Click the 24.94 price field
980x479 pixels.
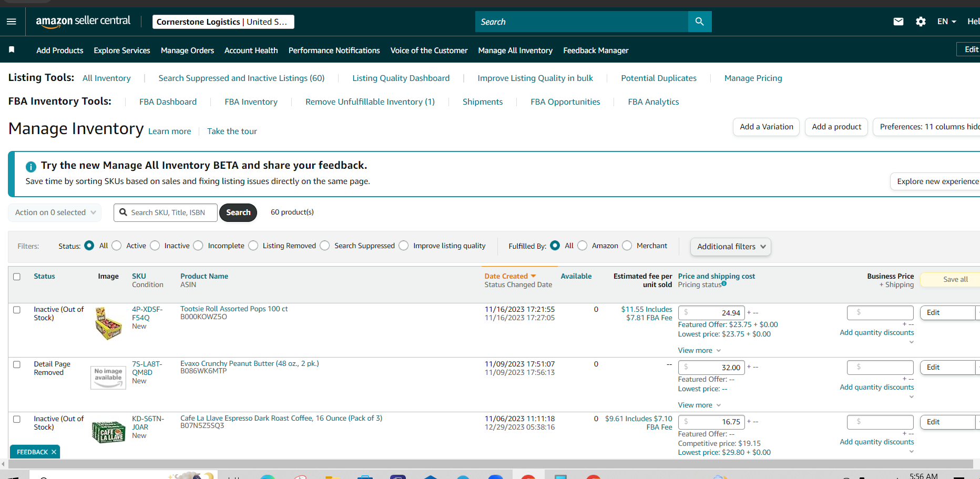pos(711,313)
